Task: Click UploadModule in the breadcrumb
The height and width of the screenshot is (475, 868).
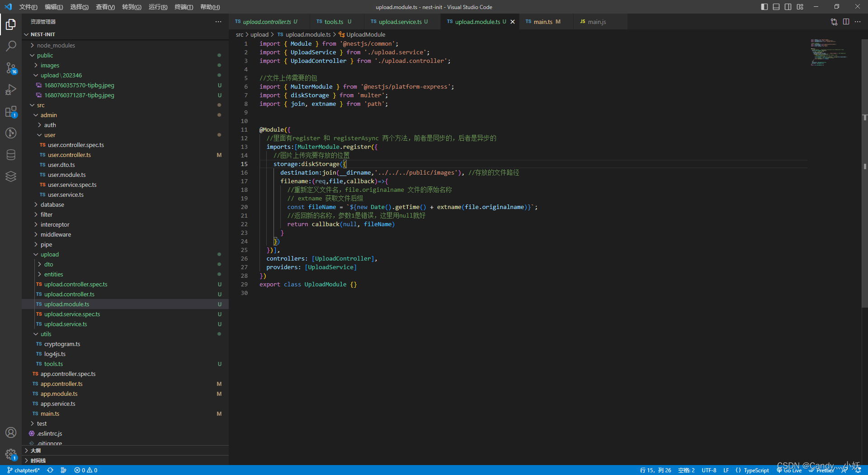Action: pyautogui.click(x=366, y=34)
